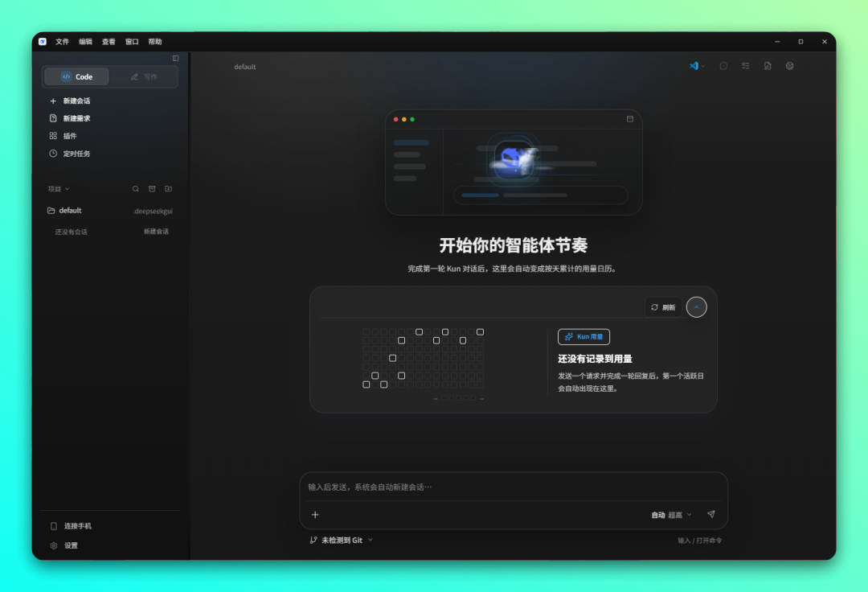Open the 编辑 menu
This screenshot has height=592, width=868.
click(x=85, y=42)
